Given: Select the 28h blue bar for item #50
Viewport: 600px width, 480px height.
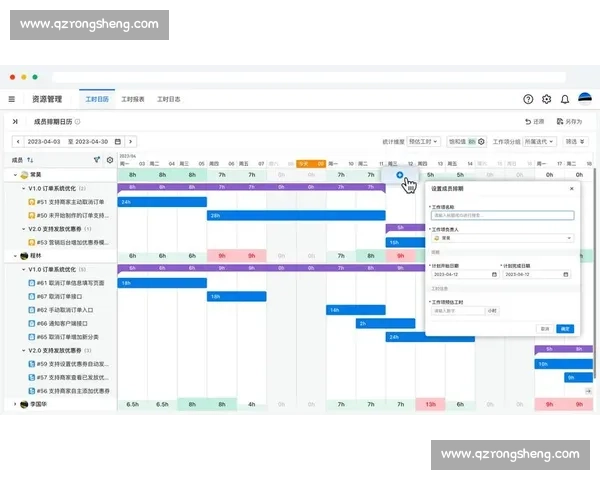Looking at the screenshot, I should click(296, 216).
